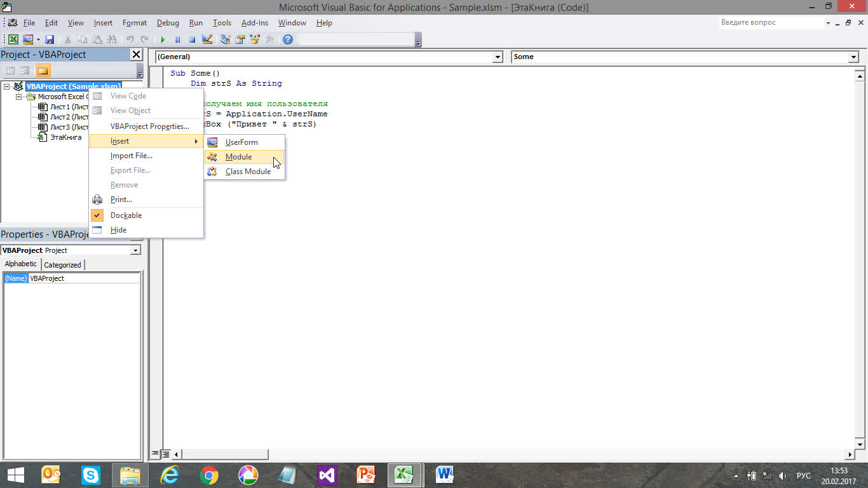Toggle Folders icon in Project panel
Image resolution: width=868 pixels, height=488 pixels.
[43, 71]
